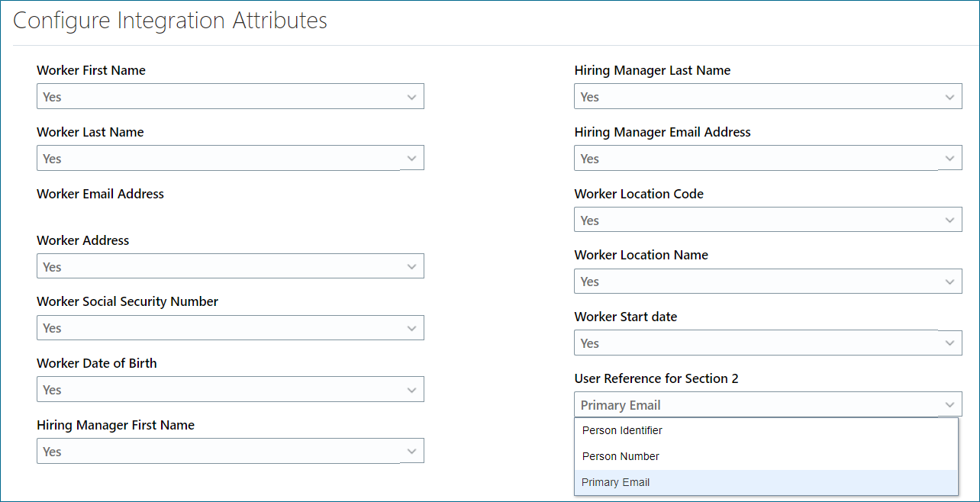The image size is (980, 502).
Task: Choose Person Number option
Action: [x=621, y=456]
